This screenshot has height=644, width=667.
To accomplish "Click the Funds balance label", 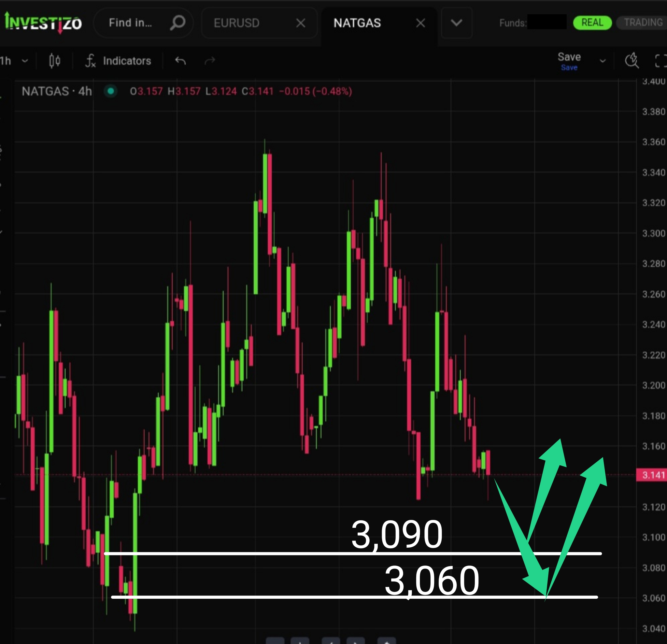I will pos(513,23).
